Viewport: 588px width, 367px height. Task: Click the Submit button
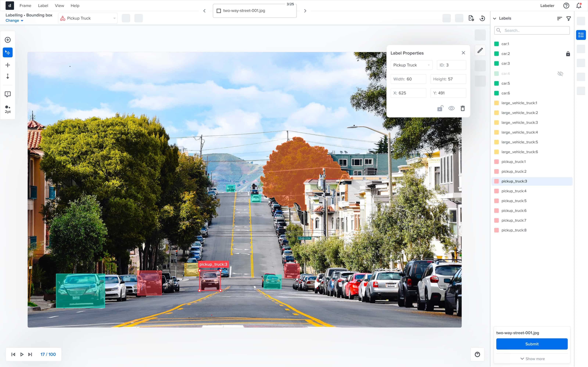[532, 344]
